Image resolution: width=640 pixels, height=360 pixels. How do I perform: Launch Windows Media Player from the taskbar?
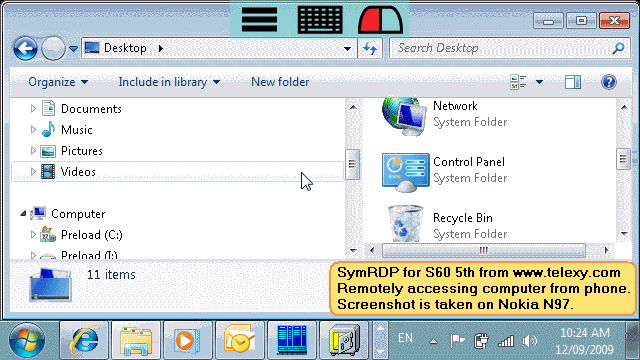pyautogui.click(x=188, y=340)
